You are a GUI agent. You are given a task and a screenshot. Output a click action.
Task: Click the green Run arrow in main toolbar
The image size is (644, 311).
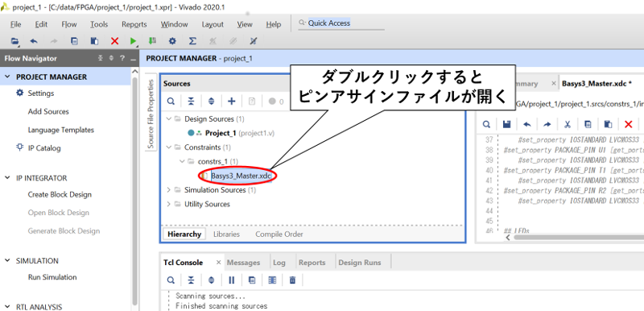click(133, 40)
